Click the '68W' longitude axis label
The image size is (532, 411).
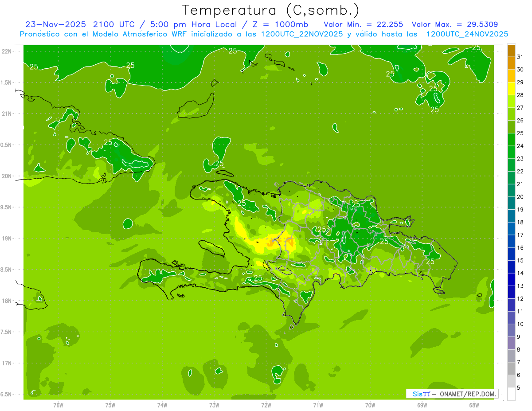tap(474, 405)
